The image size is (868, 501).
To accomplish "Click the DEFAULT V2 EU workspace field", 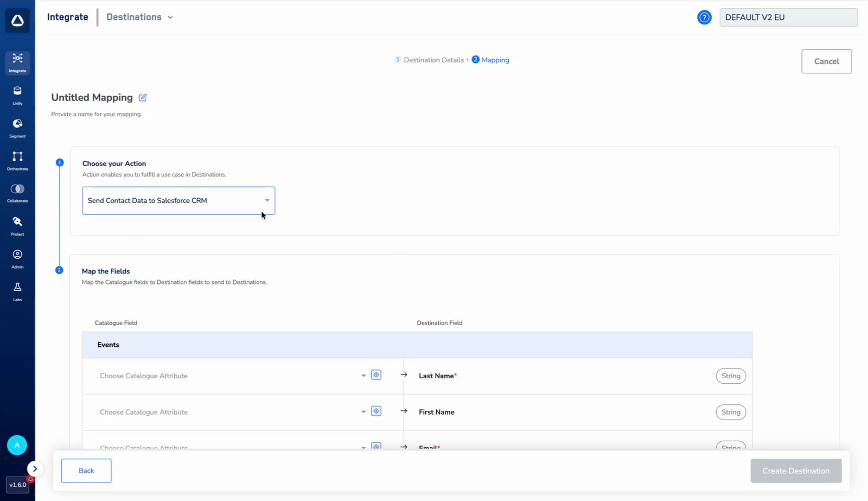I will click(788, 17).
